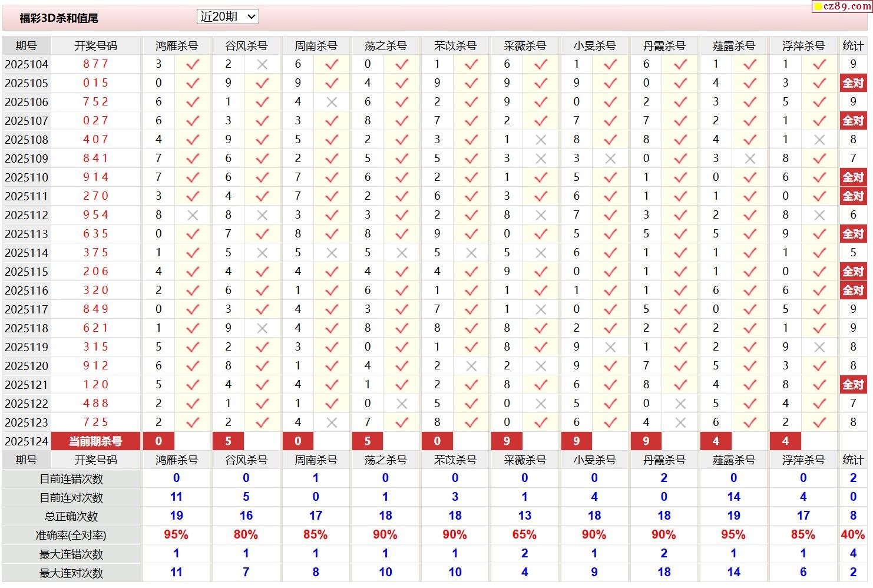Click the winning number 7 2 5
The height and width of the screenshot is (588, 873).
click(95, 422)
